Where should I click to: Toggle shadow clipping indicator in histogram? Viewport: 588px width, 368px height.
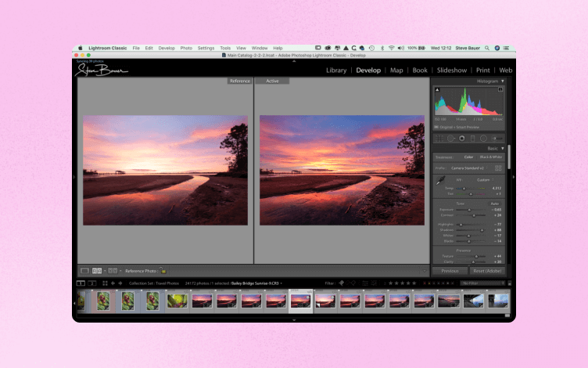[x=436, y=88]
